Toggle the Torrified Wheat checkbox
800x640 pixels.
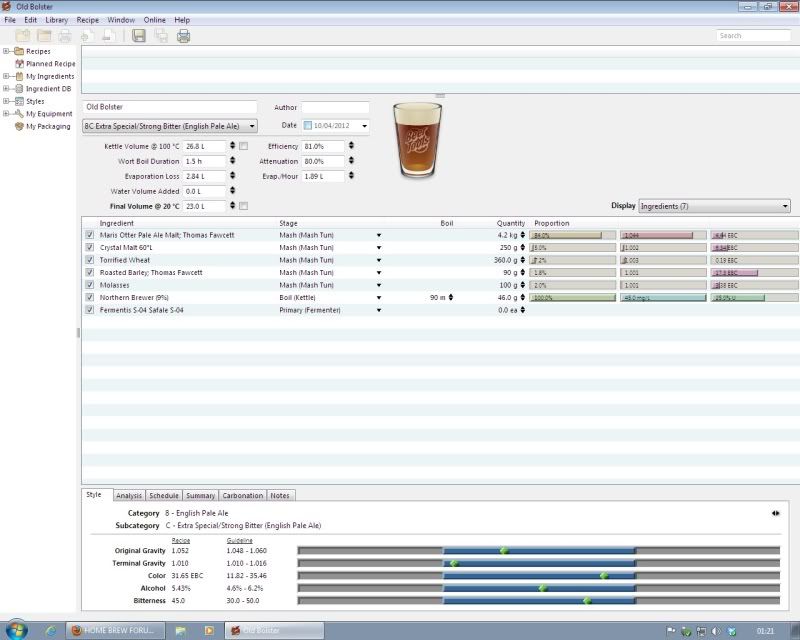pyautogui.click(x=90, y=260)
